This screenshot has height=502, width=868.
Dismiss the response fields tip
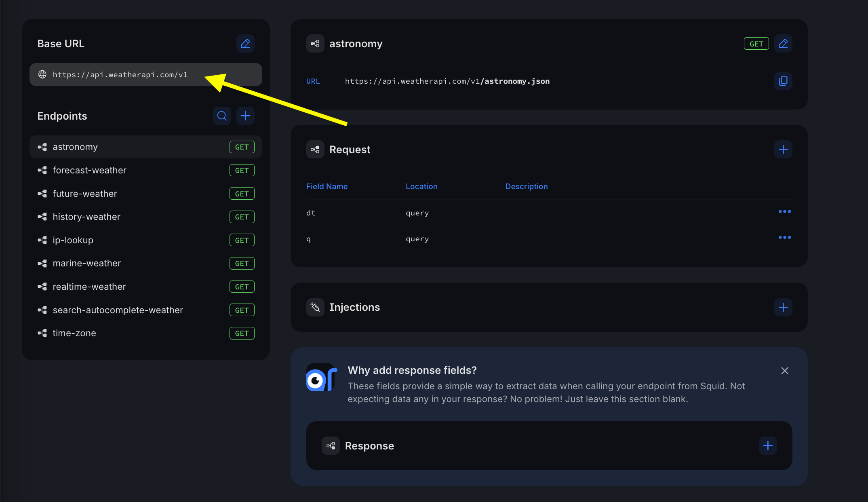pos(784,371)
